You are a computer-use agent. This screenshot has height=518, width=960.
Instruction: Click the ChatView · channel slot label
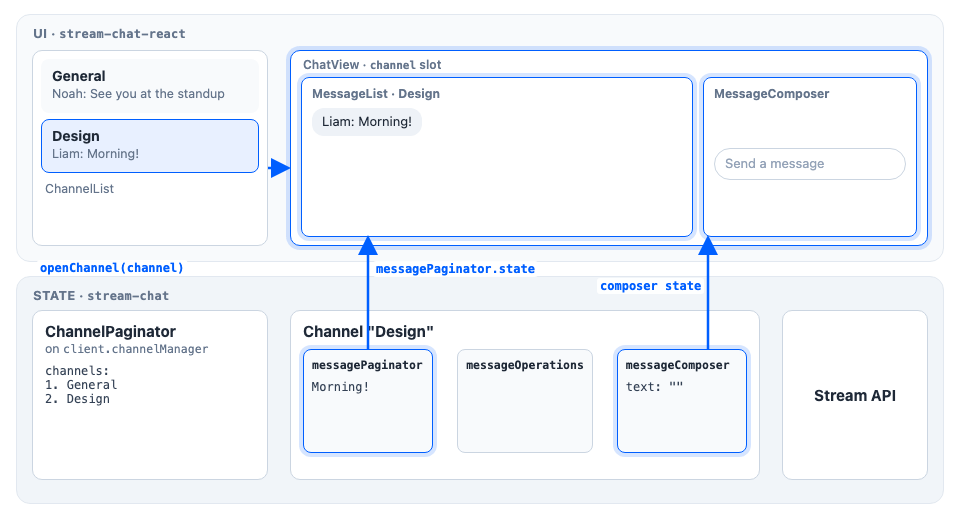click(372, 65)
